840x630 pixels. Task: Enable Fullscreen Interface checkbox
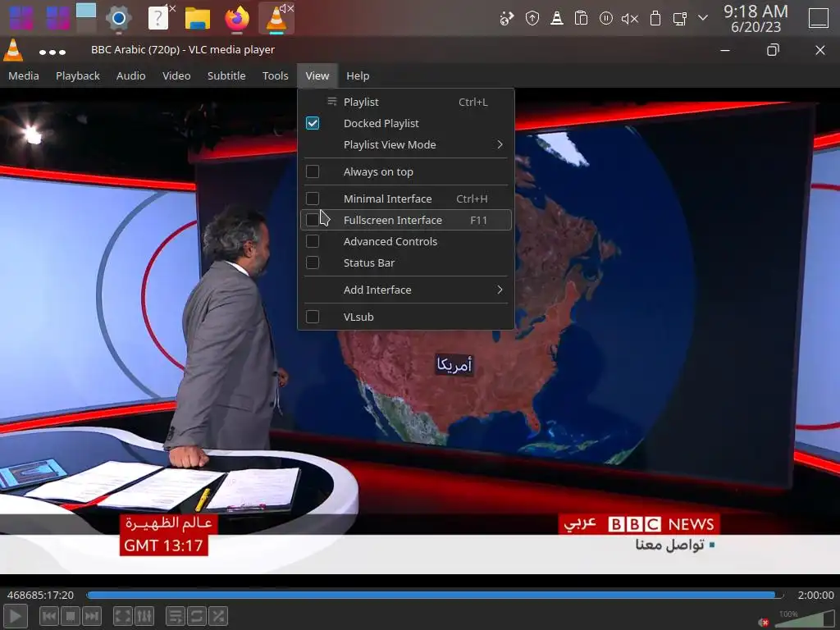(313, 220)
